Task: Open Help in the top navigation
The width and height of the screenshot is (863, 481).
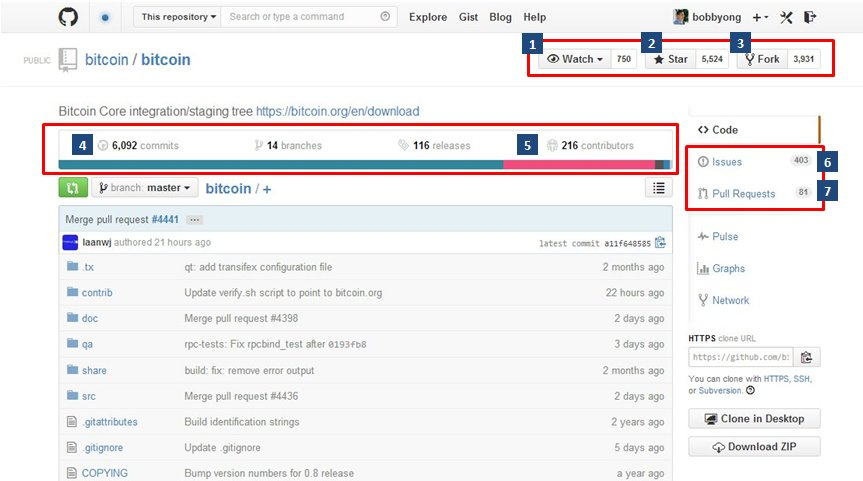Action: point(534,17)
